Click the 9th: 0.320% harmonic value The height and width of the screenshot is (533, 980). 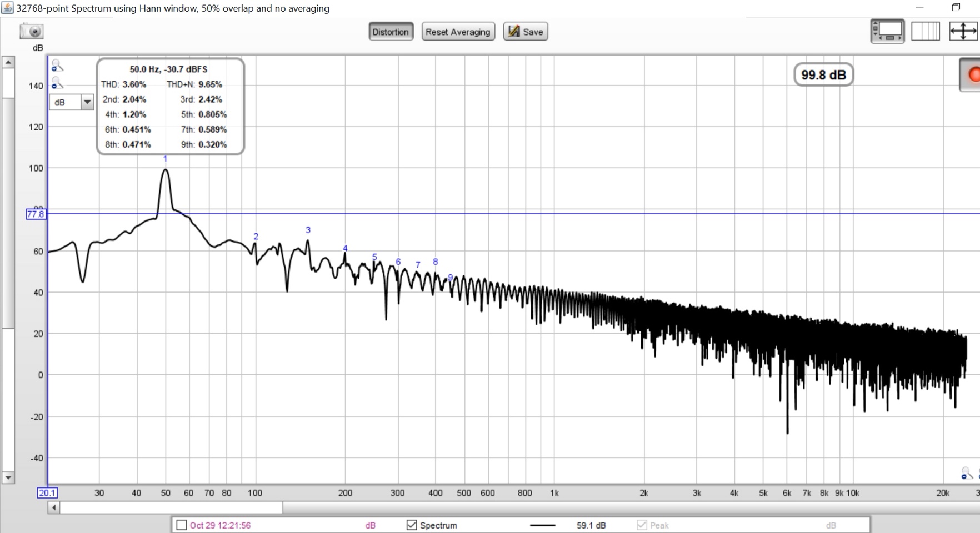(204, 144)
